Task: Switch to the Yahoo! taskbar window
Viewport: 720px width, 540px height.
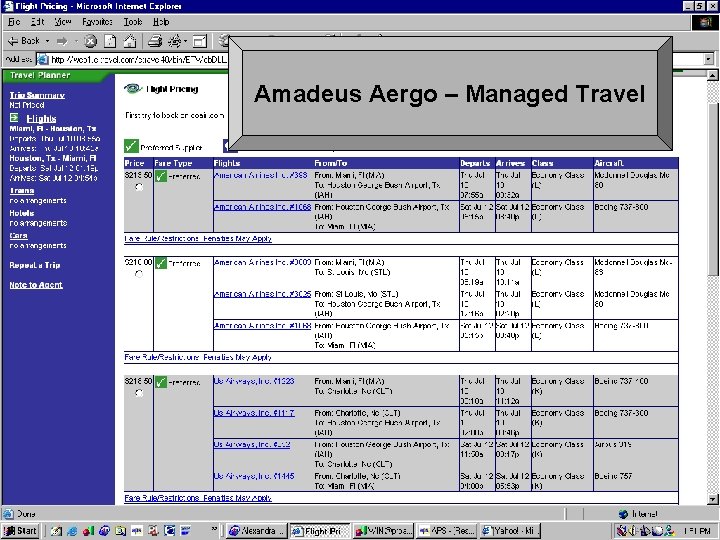Action: [x=510, y=531]
